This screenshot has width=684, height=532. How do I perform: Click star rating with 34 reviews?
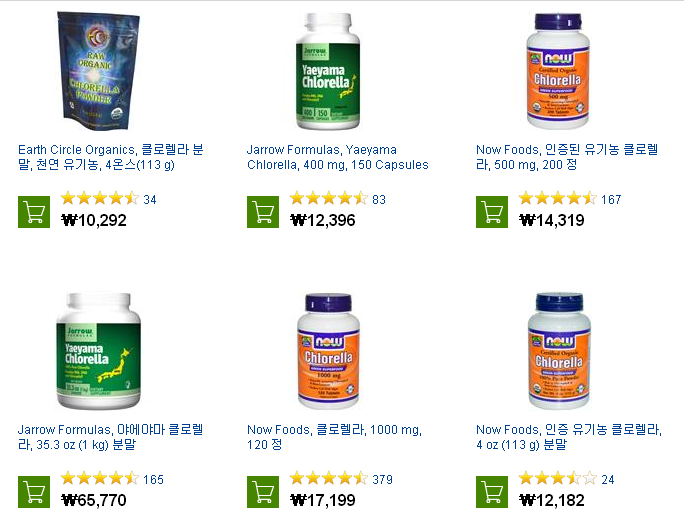tap(99, 198)
